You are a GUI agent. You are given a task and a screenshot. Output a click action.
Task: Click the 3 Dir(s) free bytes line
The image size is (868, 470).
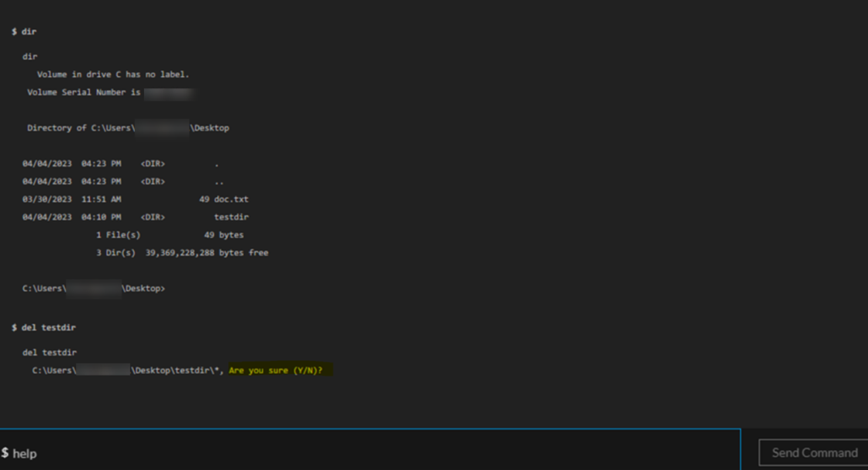pos(181,252)
